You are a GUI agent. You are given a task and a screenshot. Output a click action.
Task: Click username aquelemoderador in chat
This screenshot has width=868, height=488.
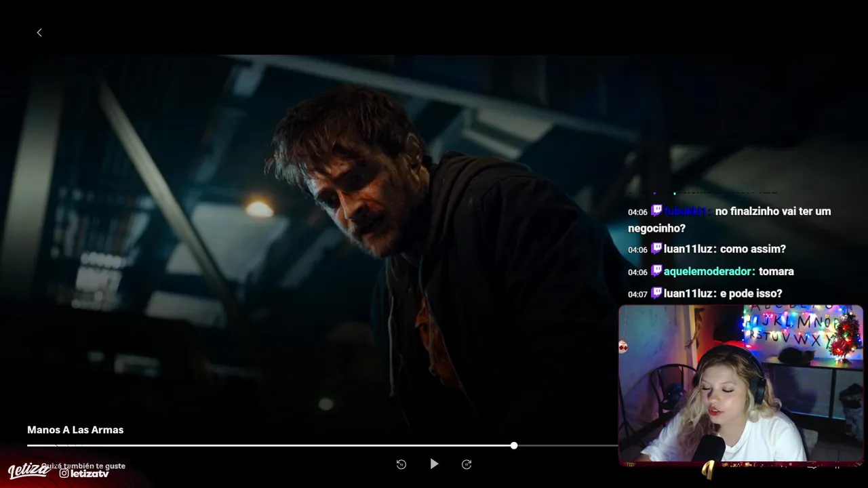(x=708, y=271)
